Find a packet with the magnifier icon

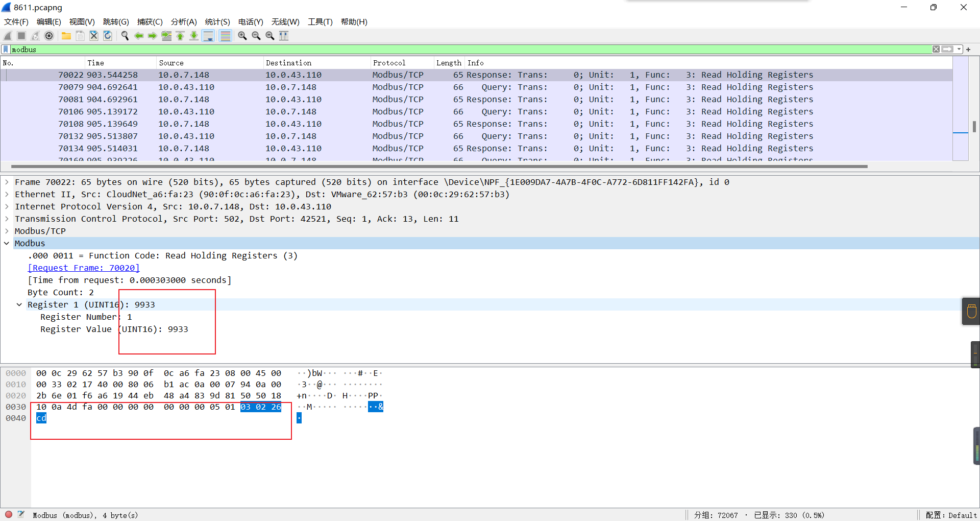click(x=125, y=36)
